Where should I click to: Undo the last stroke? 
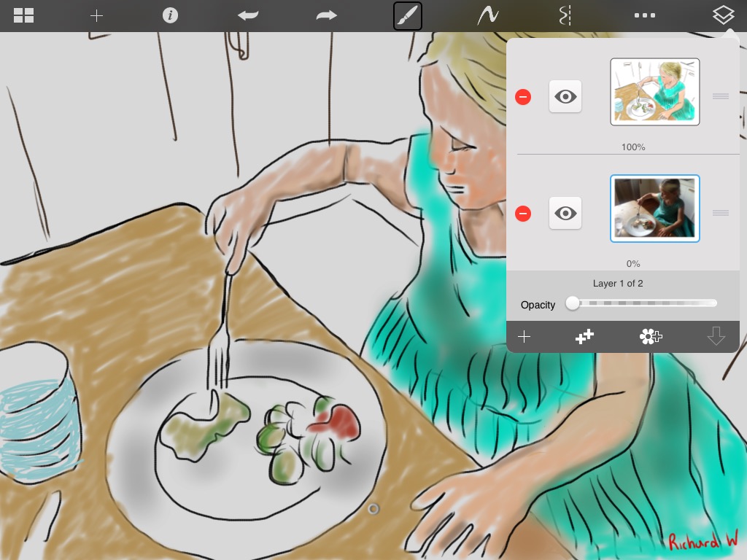tap(248, 15)
